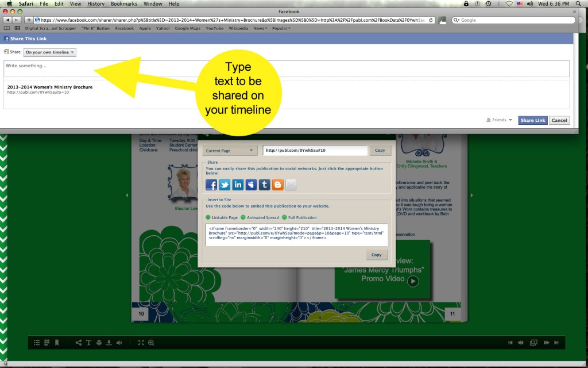The height and width of the screenshot is (368, 588).
Task: Share the publication on Blogger
Action: point(278,185)
